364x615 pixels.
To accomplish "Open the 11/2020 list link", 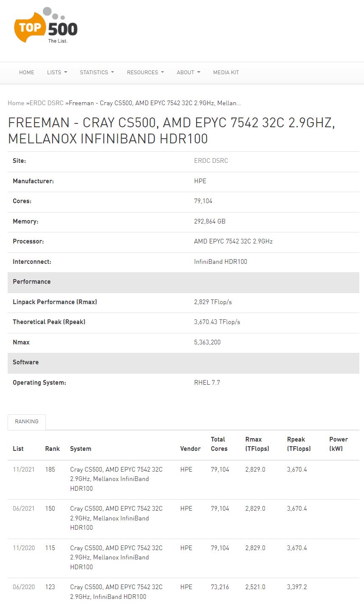I will [24, 548].
